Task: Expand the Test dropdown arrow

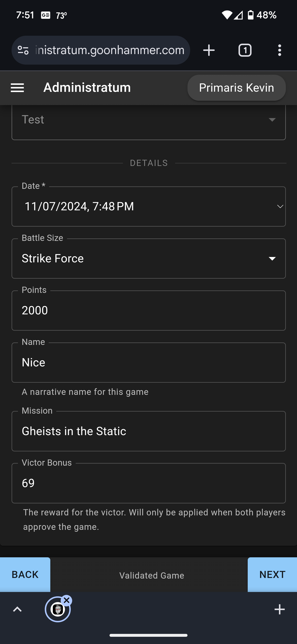Action: click(x=272, y=120)
